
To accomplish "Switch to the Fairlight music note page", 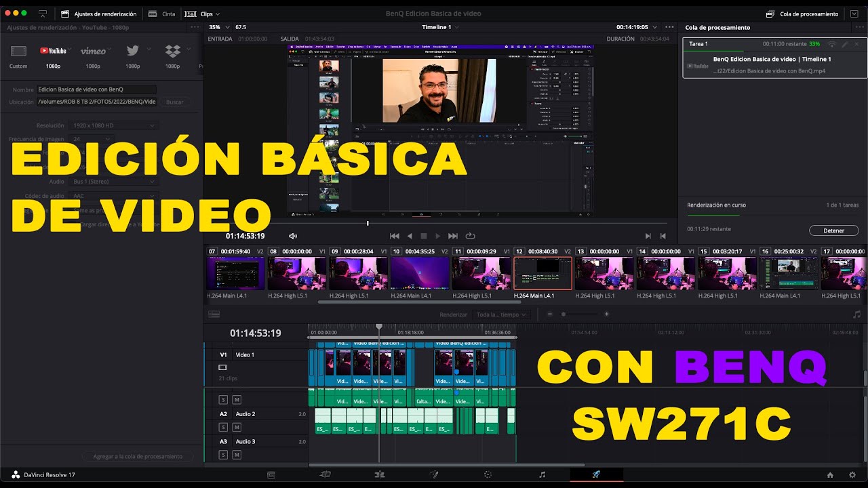I will click(542, 475).
